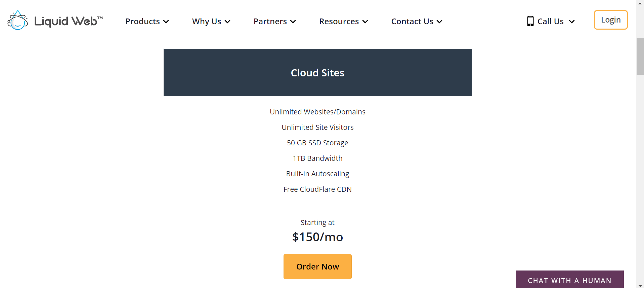Click the scrollbar up arrow
This screenshot has height=288, width=644.
pyautogui.click(x=640, y=3)
